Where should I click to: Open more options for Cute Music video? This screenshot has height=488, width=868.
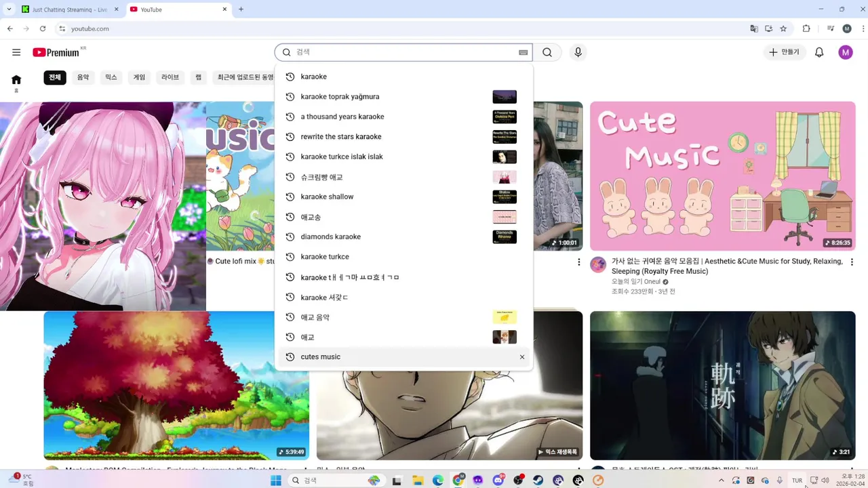coord(852,262)
